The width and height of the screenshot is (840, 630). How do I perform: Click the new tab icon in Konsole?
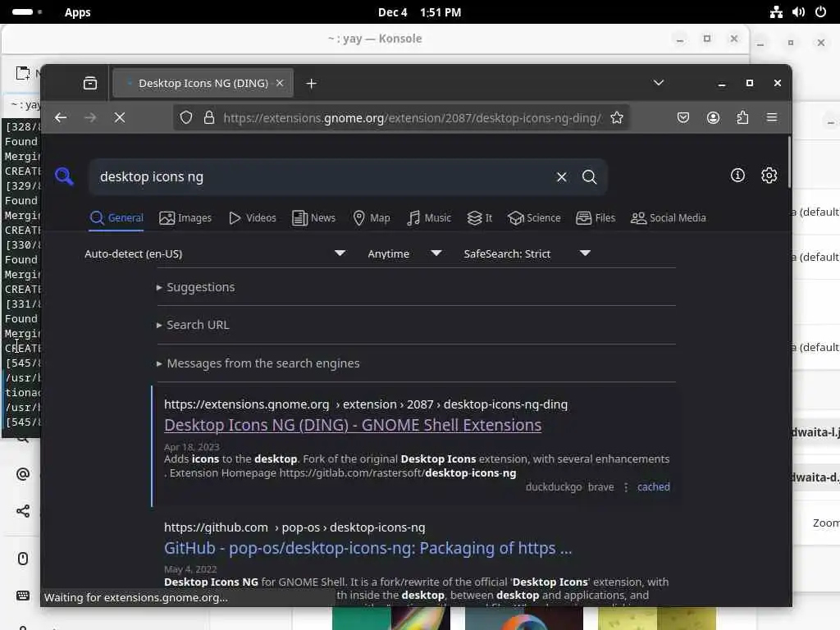tap(23, 73)
